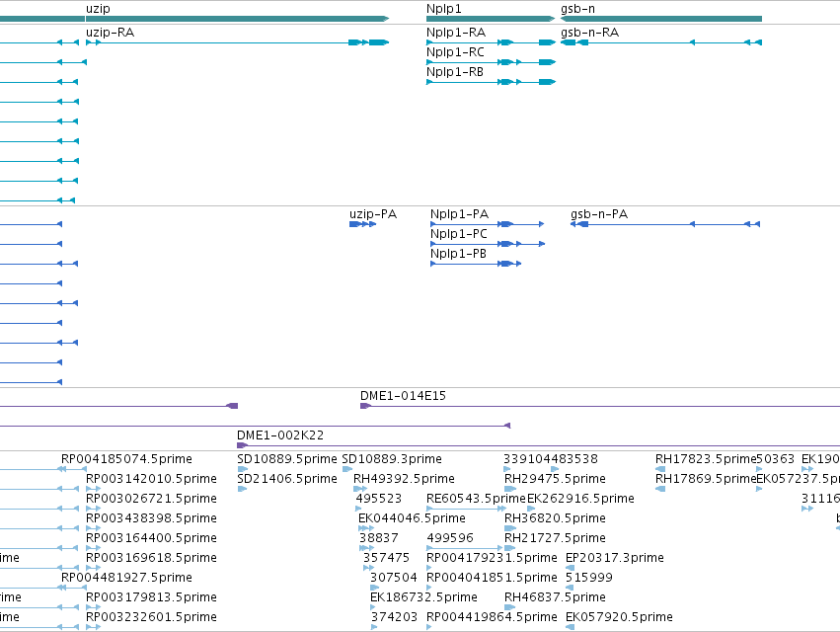840x632 pixels.
Task: Click the 374203 EST label
Action: tap(394, 617)
